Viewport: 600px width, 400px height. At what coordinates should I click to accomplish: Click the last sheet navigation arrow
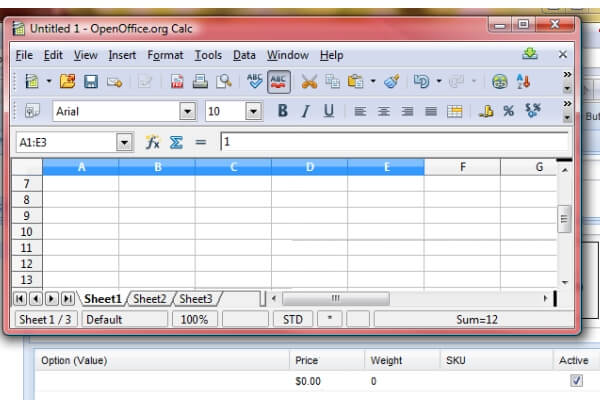[x=68, y=299]
